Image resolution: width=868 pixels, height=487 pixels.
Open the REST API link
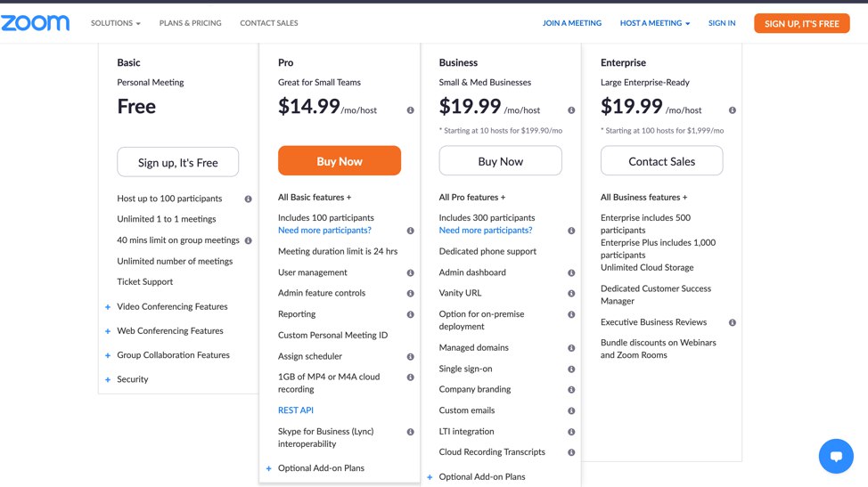296,410
